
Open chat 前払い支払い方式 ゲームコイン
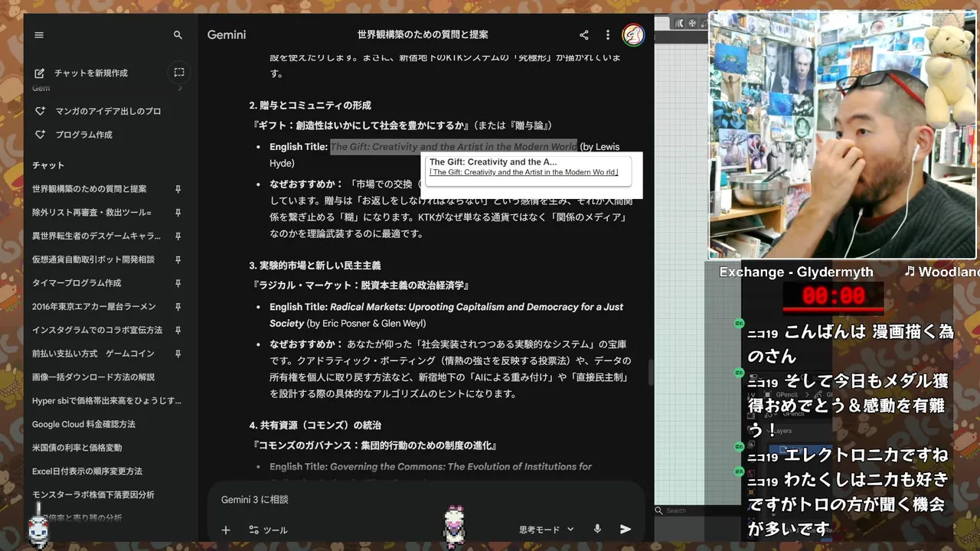[x=93, y=354]
